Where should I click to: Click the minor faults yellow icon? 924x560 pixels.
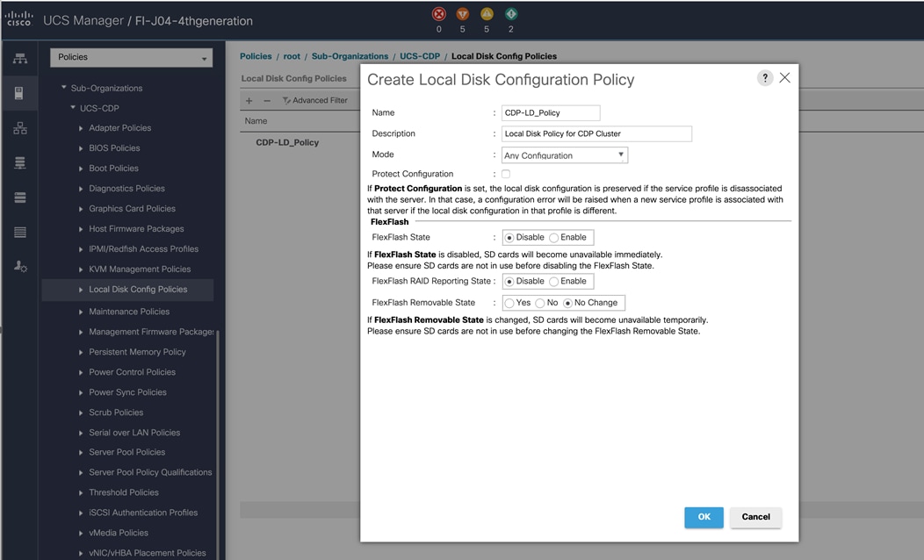point(487,14)
